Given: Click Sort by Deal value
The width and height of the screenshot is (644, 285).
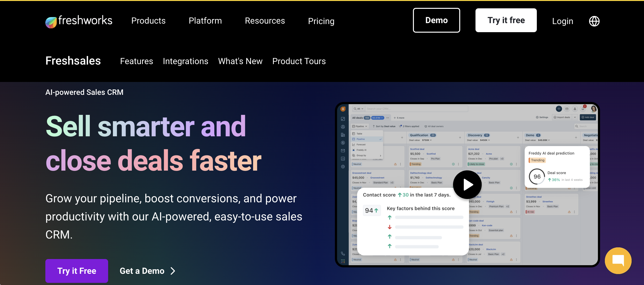Looking at the screenshot, I should (384, 126).
